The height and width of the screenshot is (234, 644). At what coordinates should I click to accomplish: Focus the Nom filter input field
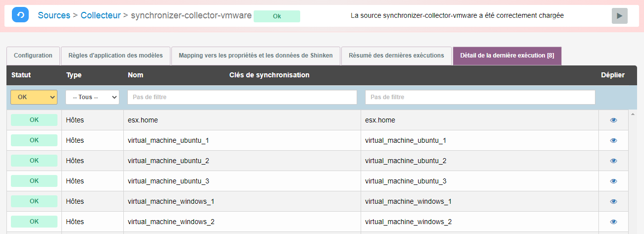click(x=242, y=97)
